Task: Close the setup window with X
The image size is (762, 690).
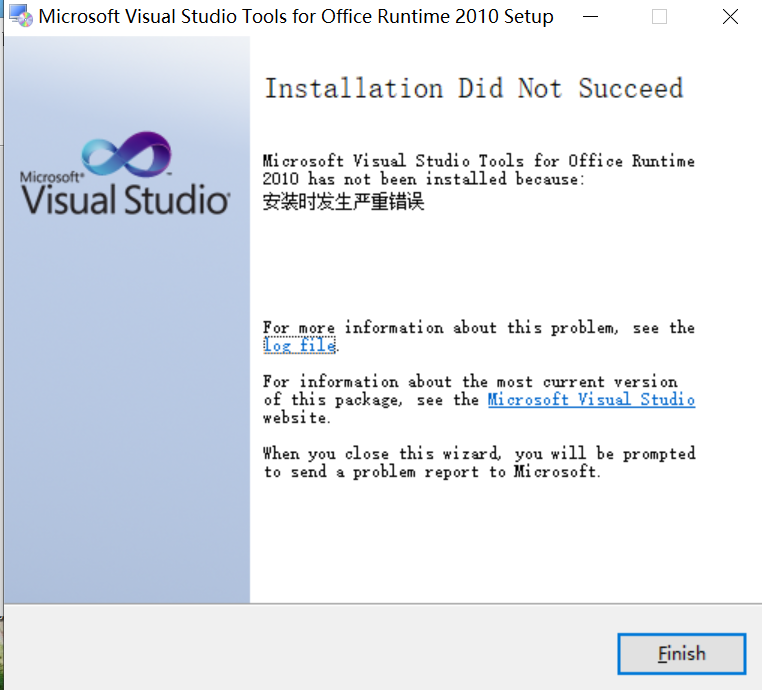Action: (729, 17)
